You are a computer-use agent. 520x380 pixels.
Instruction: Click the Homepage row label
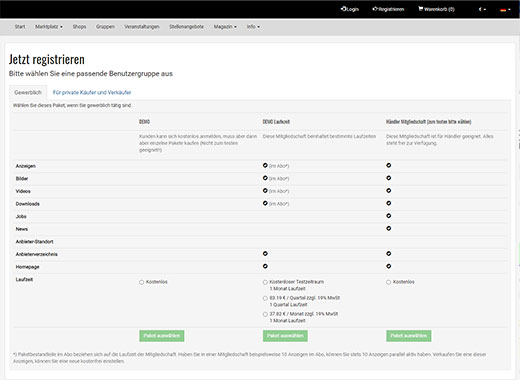point(27,267)
